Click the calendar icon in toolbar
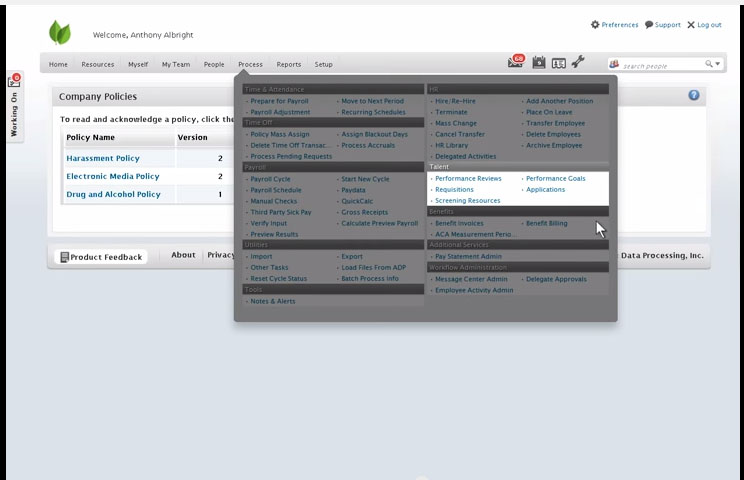 pos(539,62)
